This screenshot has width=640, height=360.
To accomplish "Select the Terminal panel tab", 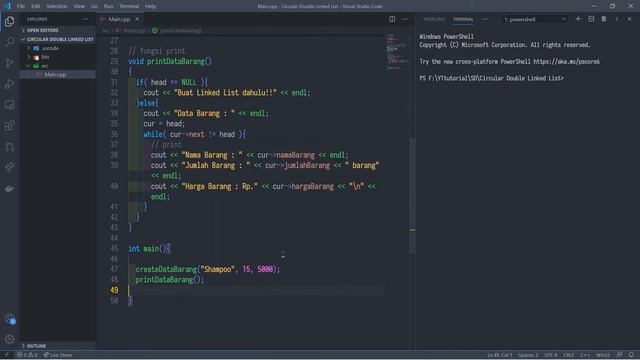I will [463, 19].
